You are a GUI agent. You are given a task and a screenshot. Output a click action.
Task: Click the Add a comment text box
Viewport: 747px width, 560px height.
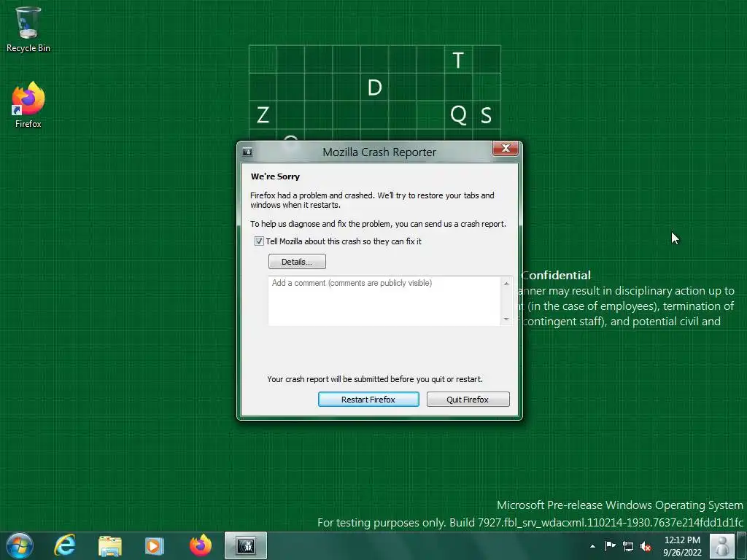point(384,301)
